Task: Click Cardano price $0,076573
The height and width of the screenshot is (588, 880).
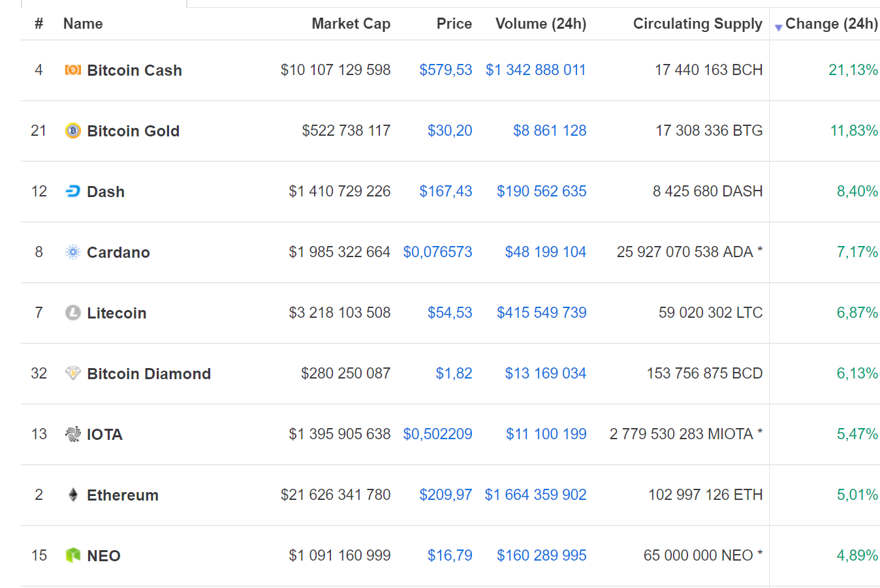Action: 437,252
